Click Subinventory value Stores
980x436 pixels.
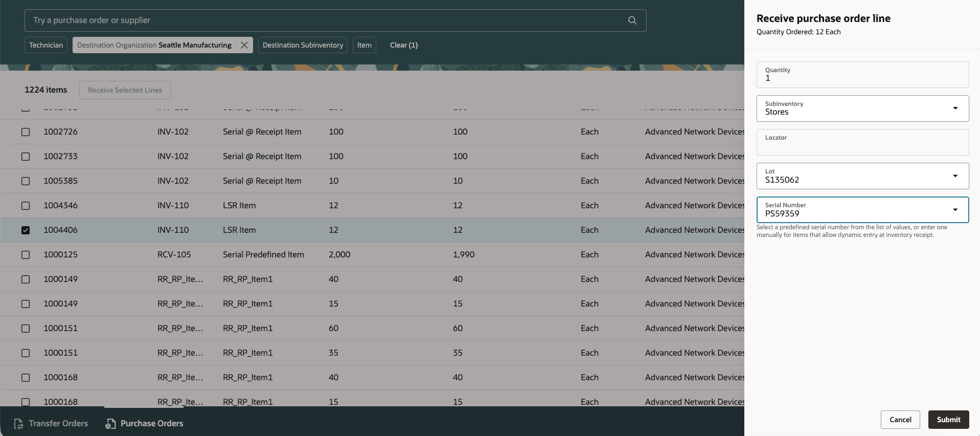coord(777,112)
